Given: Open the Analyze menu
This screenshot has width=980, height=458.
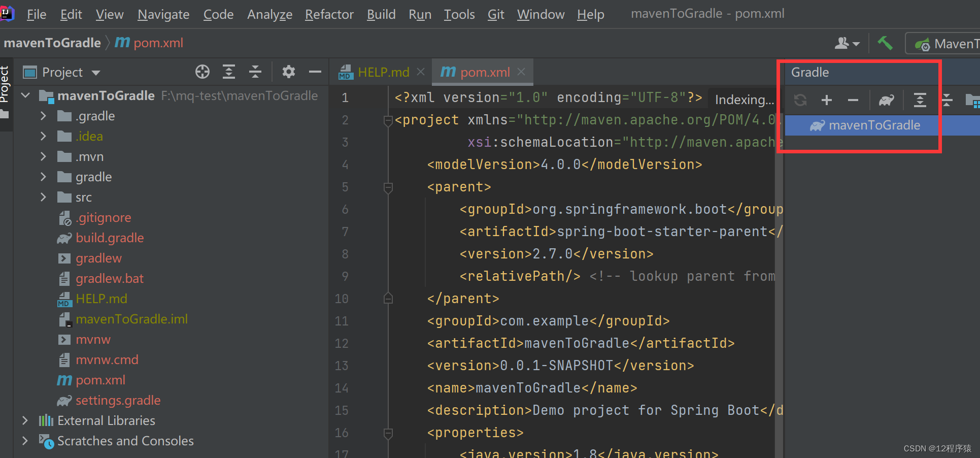Looking at the screenshot, I should click(269, 15).
